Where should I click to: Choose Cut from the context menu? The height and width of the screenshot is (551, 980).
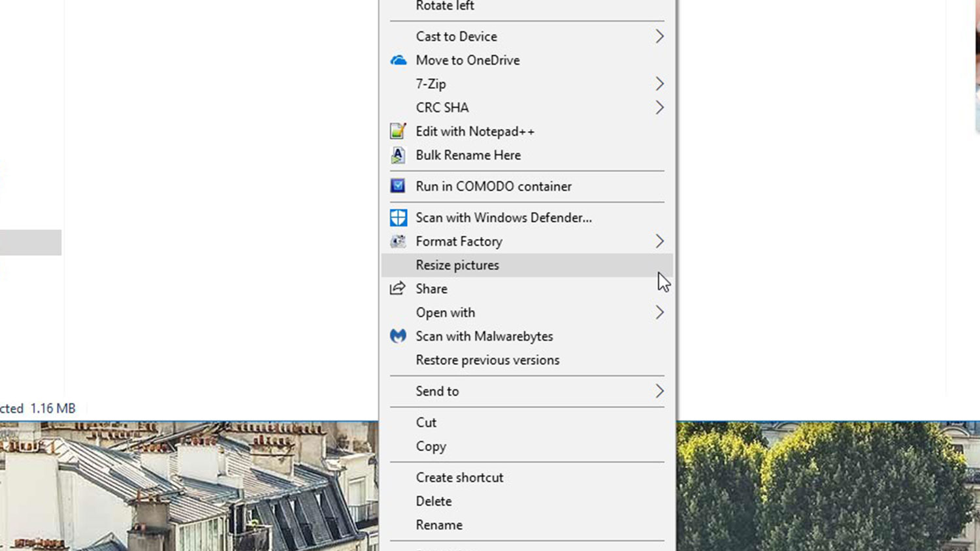point(426,422)
